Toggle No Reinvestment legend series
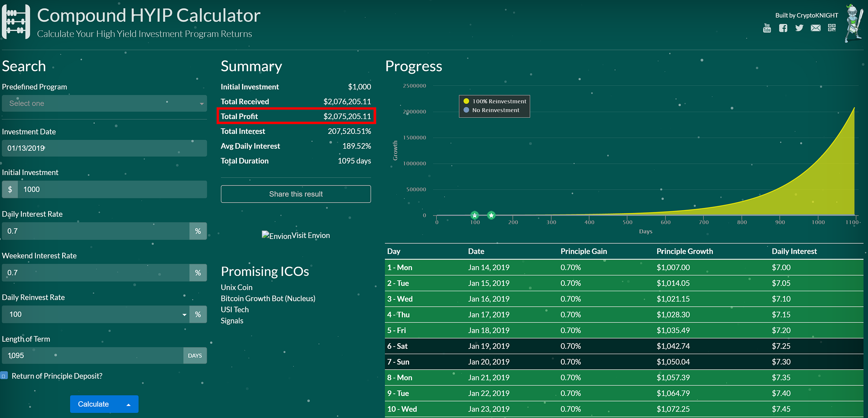This screenshot has height=418, width=868. [495, 110]
